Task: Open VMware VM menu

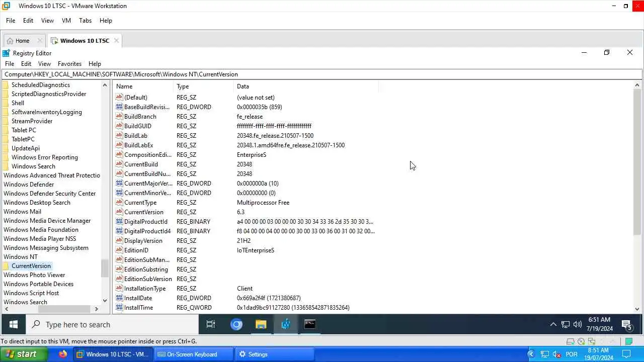Action: click(66, 21)
